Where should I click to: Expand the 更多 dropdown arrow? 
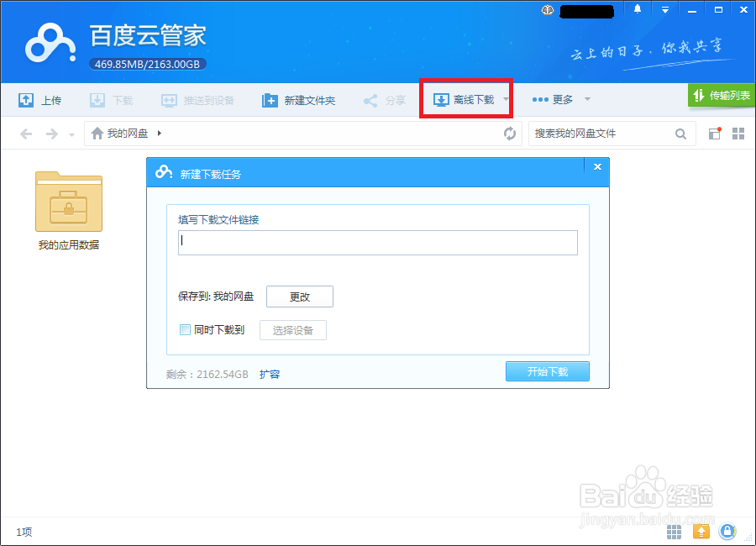[x=587, y=99]
